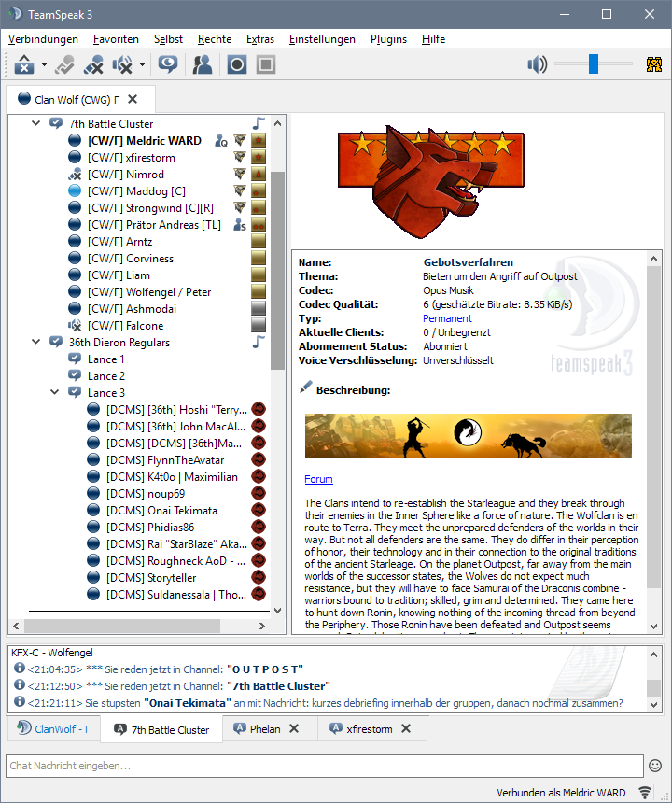
Task: Open the emoji smiley picker
Action: click(655, 766)
